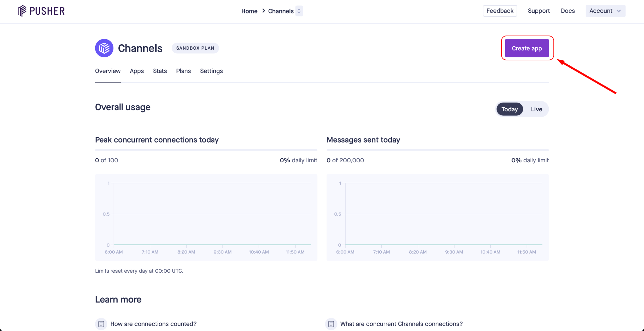The image size is (644, 331).
Task: Select the Plans tab
Action: tap(183, 71)
